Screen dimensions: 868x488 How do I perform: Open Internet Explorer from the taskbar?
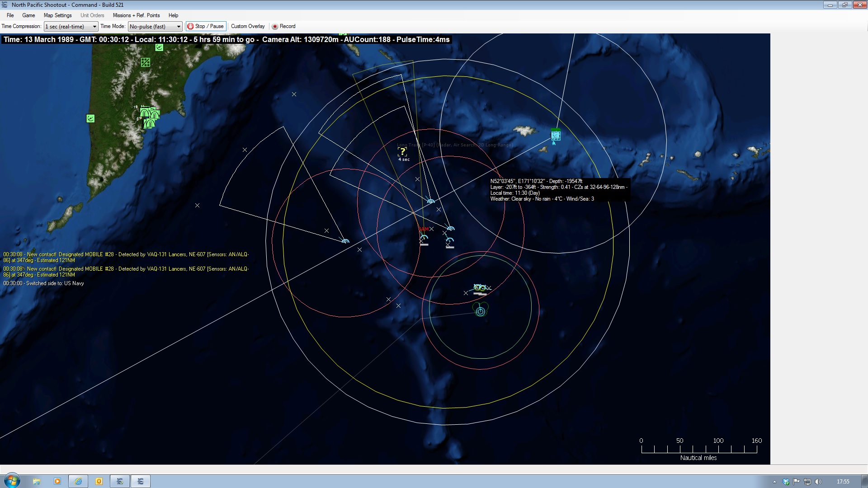tap(78, 481)
